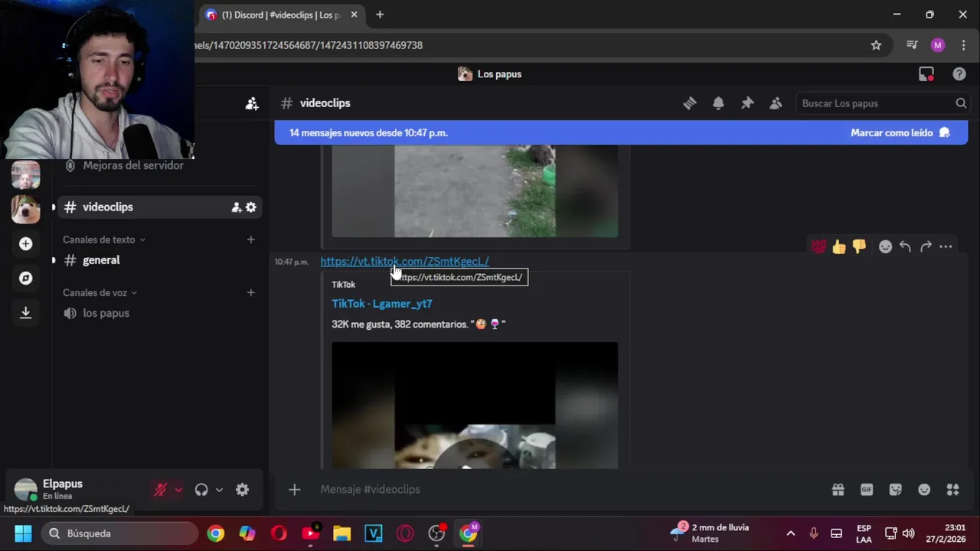
Task: Open invite people icon on videoclips channel
Action: pos(237,207)
